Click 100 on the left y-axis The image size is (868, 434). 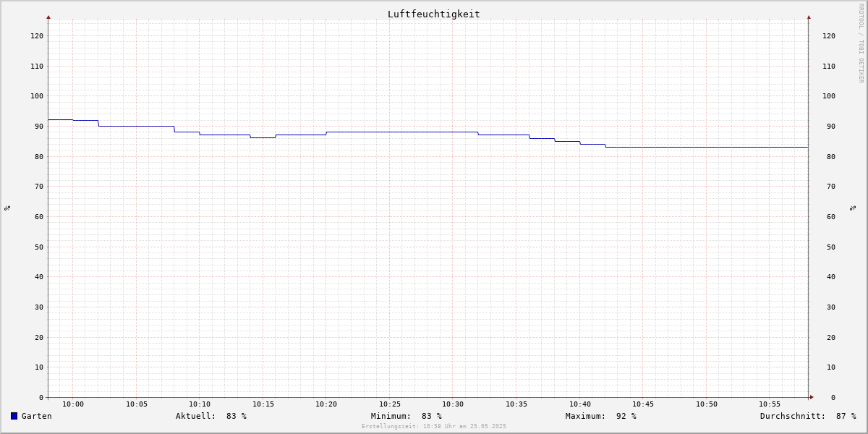click(37, 96)
